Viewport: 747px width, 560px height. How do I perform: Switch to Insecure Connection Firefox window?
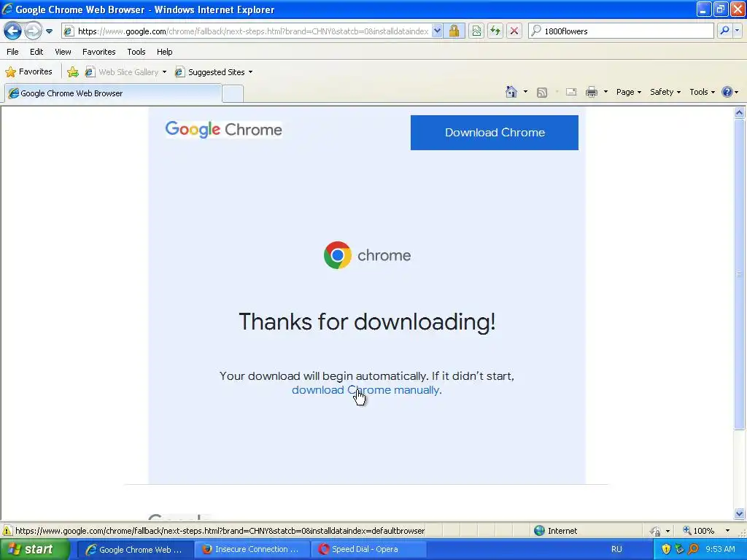tap(252, 550)
